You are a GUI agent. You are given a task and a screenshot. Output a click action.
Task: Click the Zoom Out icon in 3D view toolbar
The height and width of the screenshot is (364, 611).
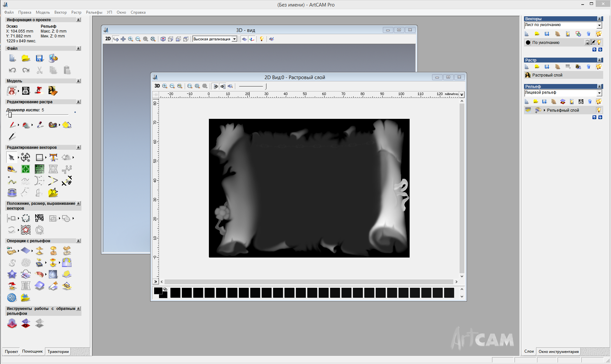[138, 39]
